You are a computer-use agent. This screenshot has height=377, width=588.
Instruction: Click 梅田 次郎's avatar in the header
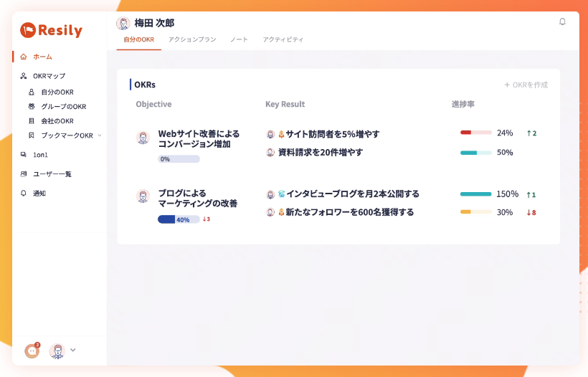point(123,23)
